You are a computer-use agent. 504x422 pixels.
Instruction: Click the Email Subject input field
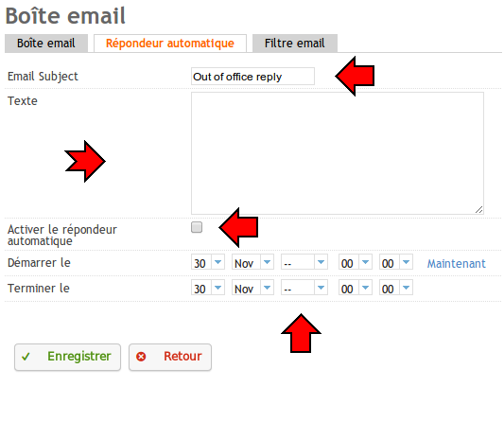tap(252, 77)
